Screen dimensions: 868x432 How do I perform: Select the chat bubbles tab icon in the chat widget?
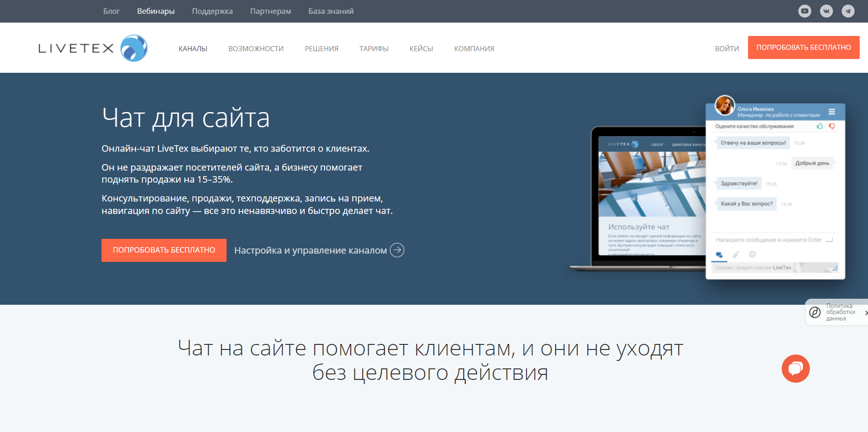(x=720, y=255)
